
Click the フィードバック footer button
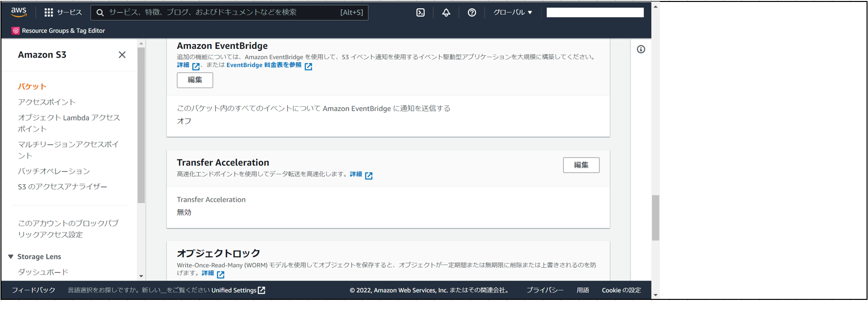(x=34, y=290)
